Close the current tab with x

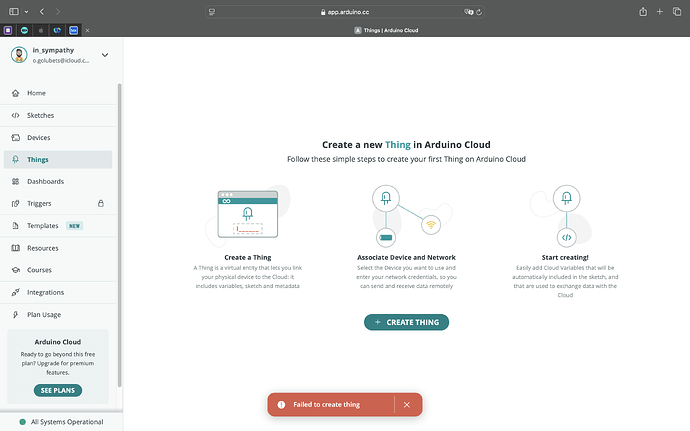(87, 30)
